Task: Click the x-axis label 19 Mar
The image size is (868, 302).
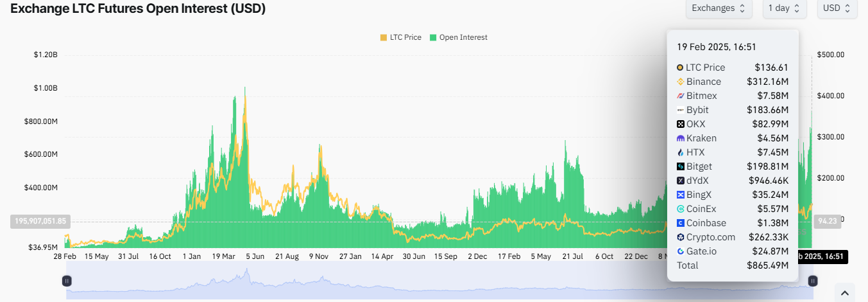Action: pos(223,256)
